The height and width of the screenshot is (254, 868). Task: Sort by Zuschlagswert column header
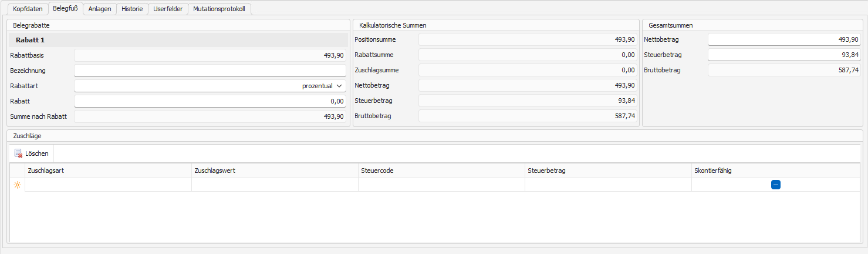[275, 171]
